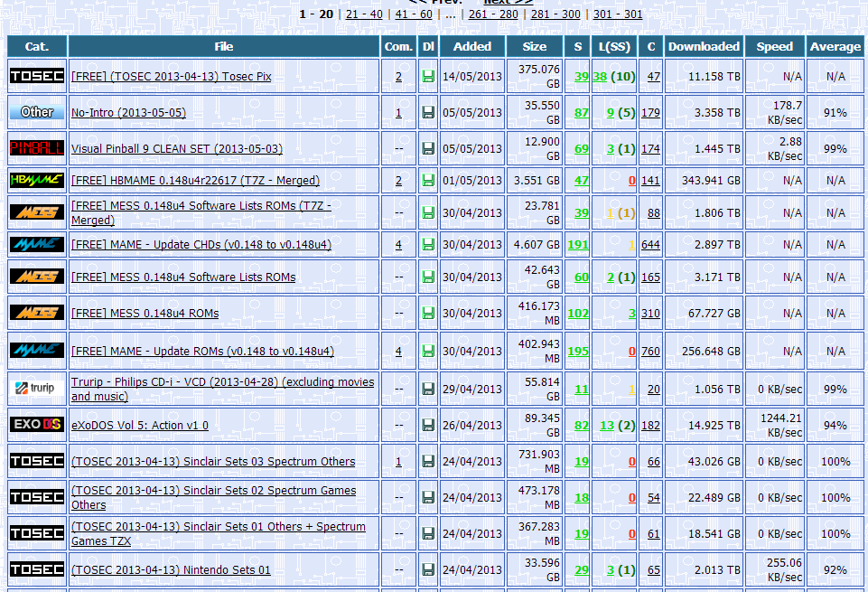Click completed count 179 for No-Intro
The image size is (868, 592).
tap(650, 112)
